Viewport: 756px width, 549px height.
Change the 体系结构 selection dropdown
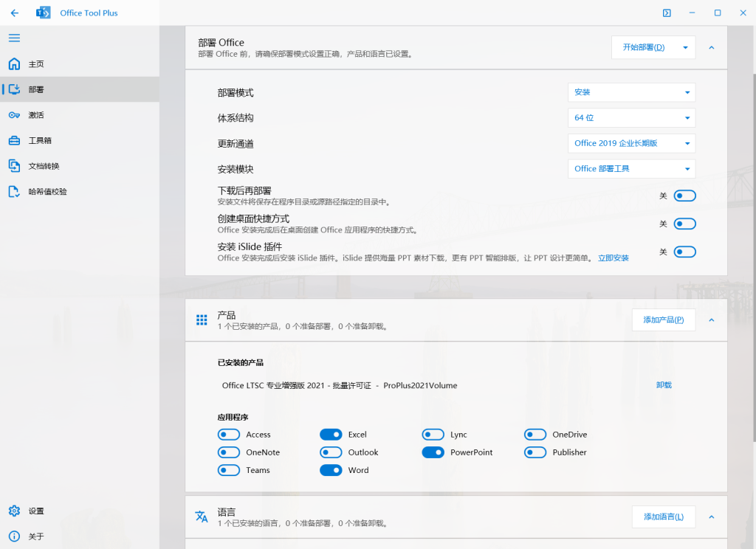631,117
